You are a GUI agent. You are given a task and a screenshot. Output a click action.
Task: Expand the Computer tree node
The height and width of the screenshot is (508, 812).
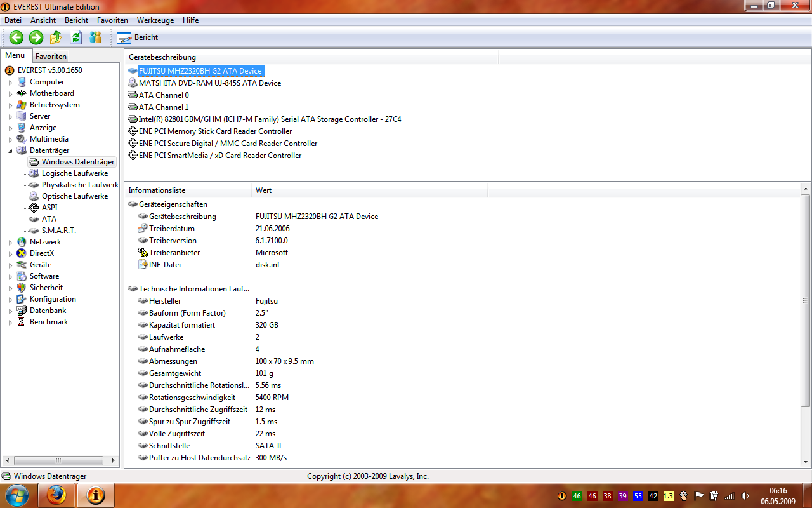click(10, 82)
